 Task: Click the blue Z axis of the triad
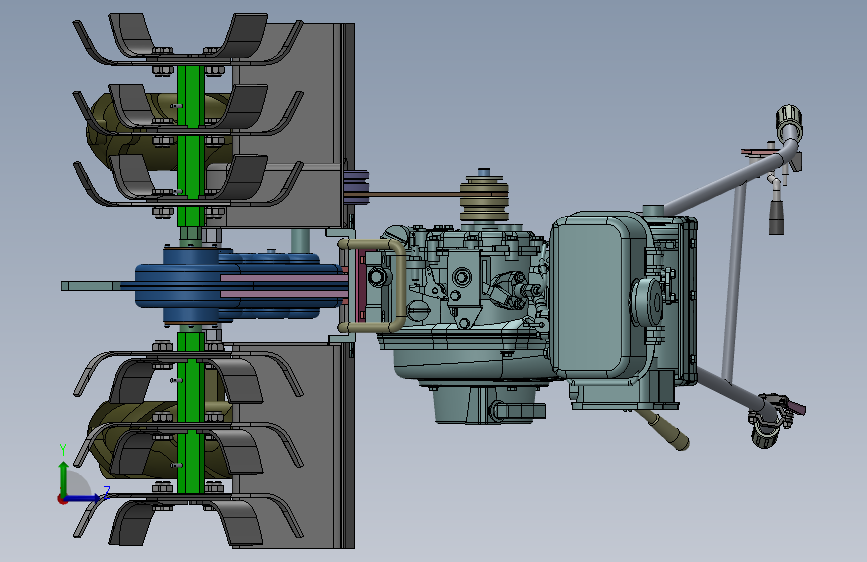click(85, 498)
